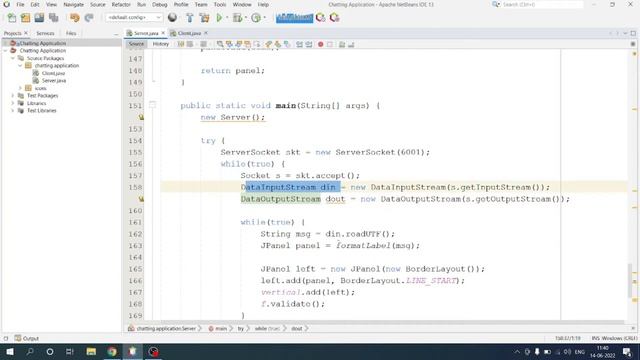This screenshot has width=640, height=360.
Task: Expand the Test Packages node
Action: 13,96
